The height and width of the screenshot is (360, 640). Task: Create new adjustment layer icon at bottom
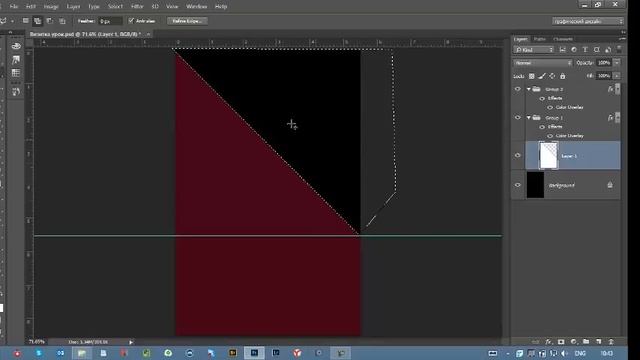pyautogui.click(x=574, y=342)
